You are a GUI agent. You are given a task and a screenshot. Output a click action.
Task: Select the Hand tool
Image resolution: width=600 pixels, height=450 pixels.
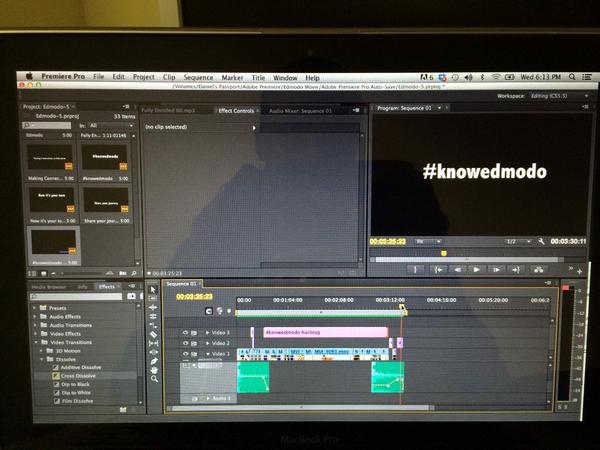[x=153, y=370]
